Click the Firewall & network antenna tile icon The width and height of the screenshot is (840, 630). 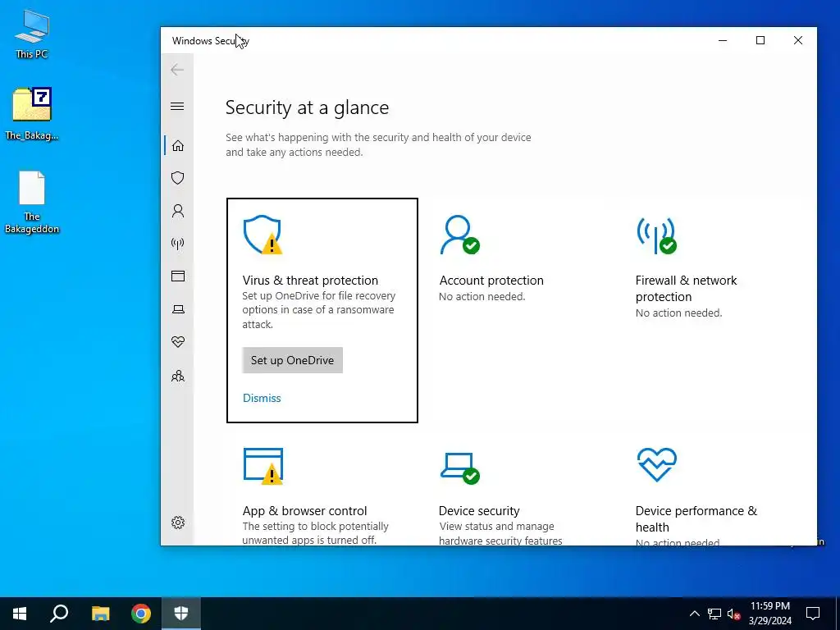(657, 235)
